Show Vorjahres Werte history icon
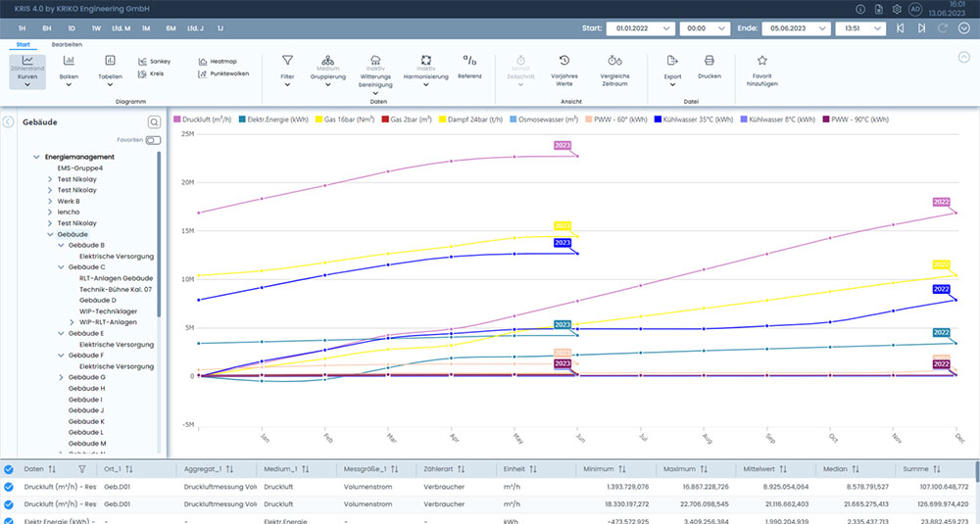980x524 pixels. [564, 60]
